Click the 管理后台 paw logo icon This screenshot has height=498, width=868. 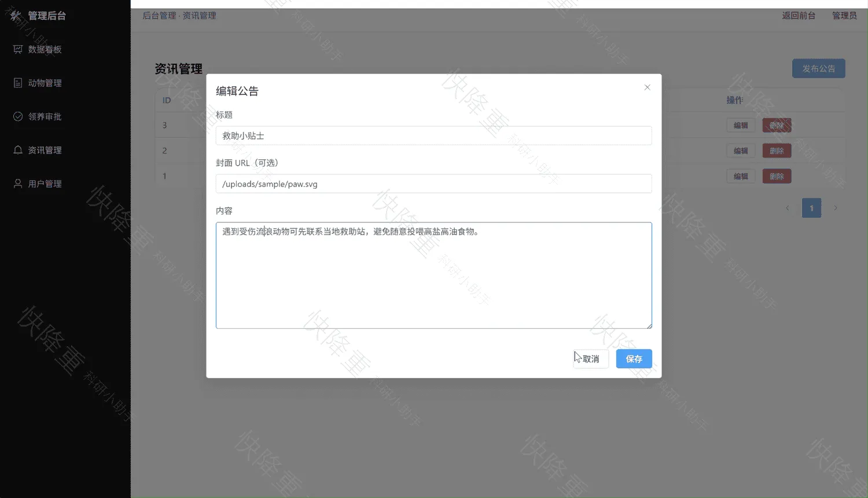[x=16, y=16]
